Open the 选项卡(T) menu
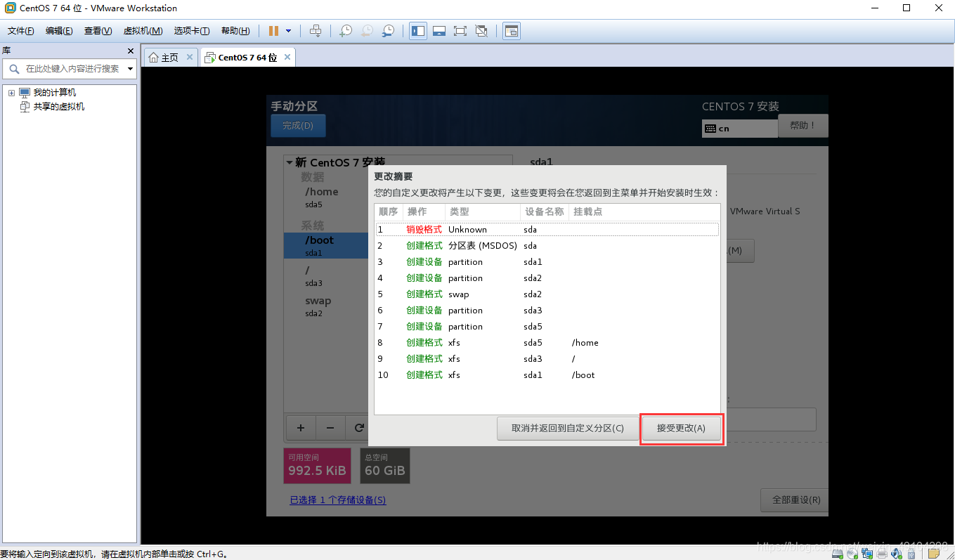This screenshot has height=560, width=955. 192,31
